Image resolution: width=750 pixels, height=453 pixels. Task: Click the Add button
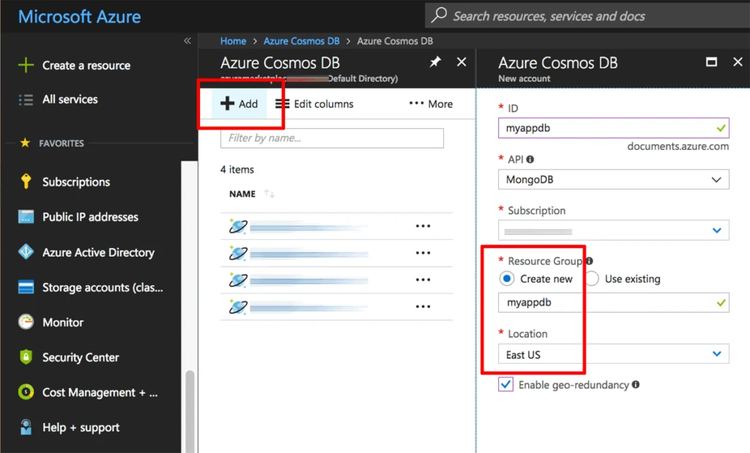tap(239, 103)
